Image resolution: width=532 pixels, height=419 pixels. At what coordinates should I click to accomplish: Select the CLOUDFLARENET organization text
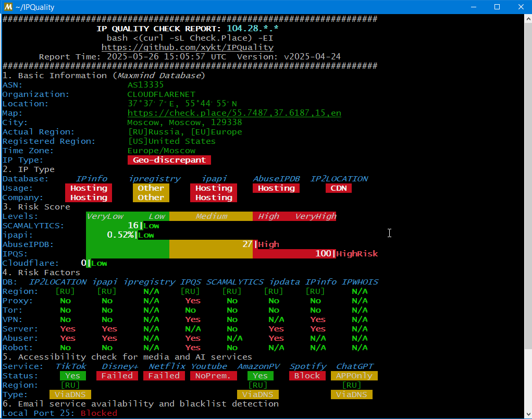point(162,94)
